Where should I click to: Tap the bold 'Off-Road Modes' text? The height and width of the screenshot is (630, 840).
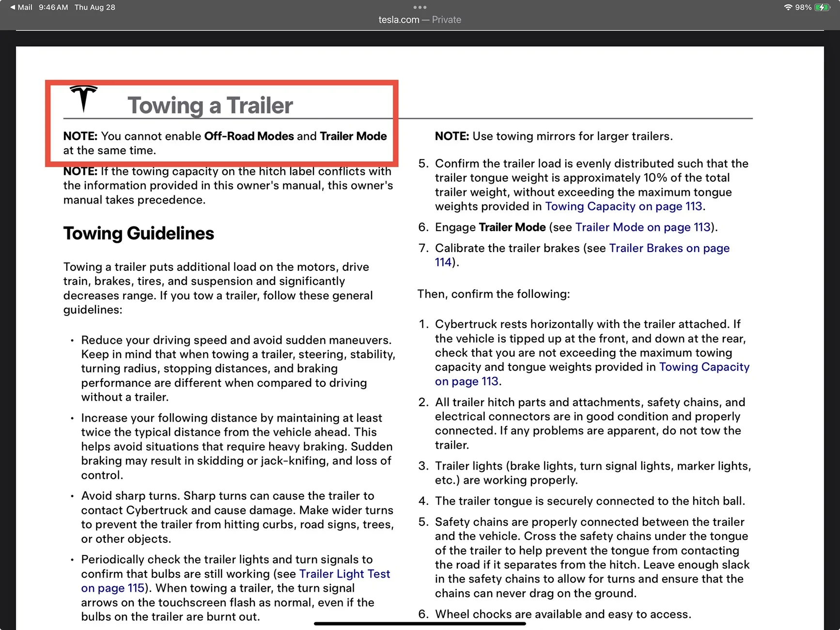pos(249,136)
